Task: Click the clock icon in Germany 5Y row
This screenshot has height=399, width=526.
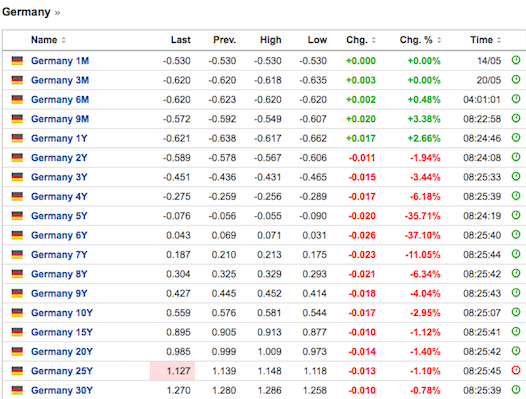Action: coord(516,215)
